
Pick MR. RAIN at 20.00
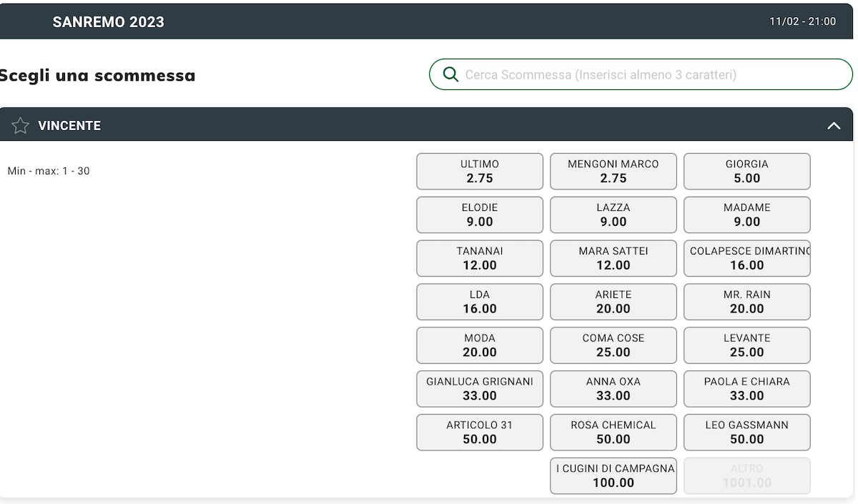pyautogui.click(x=747, y=302)
